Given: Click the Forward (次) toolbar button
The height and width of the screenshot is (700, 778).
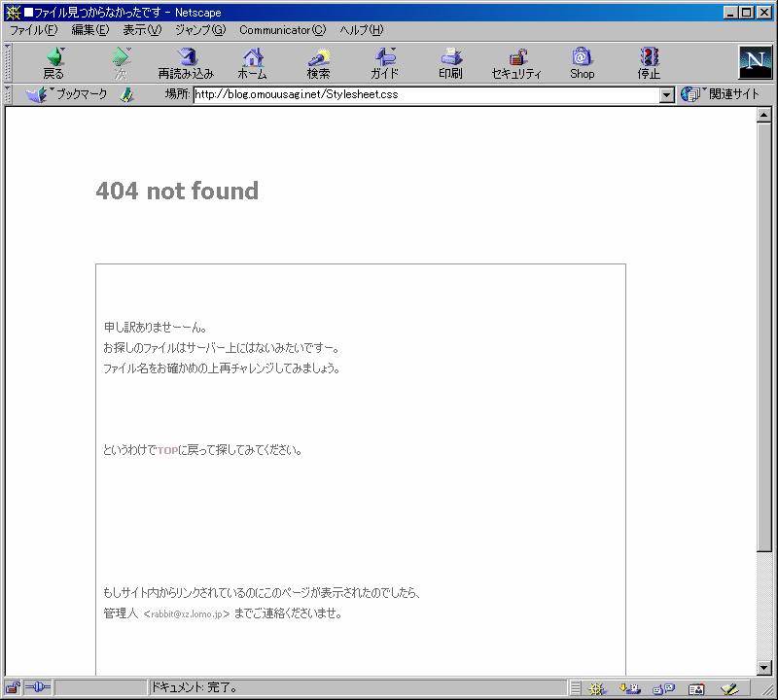Looking at the screenshot, I should pyautogui.click(x=121, y=63).
